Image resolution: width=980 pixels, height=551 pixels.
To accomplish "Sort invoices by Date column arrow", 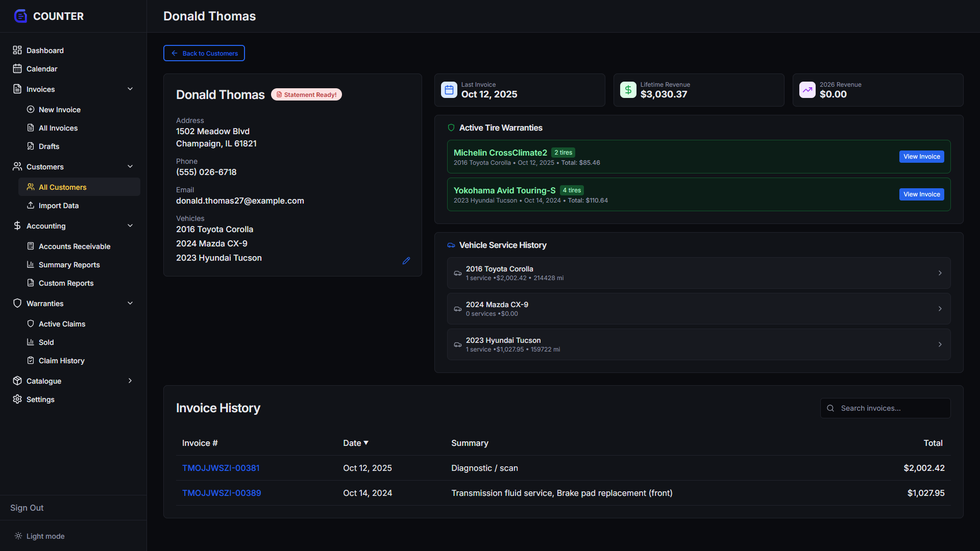I will (x=366, y=443).
